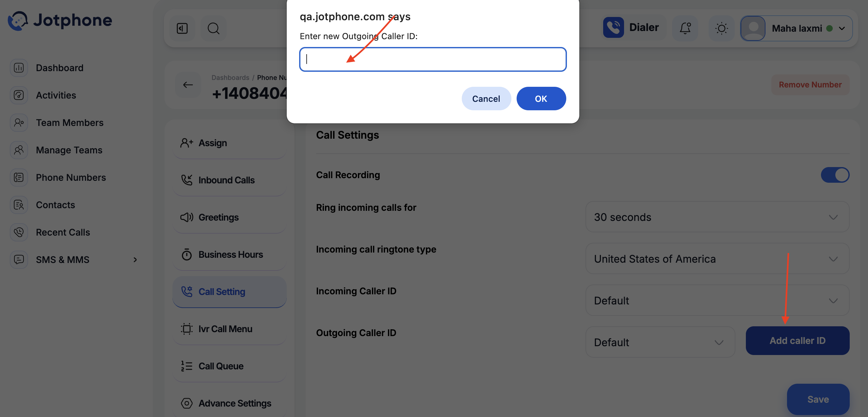
Task: Click the Business Hours timer icon
Action: click(x=187, y=255)
